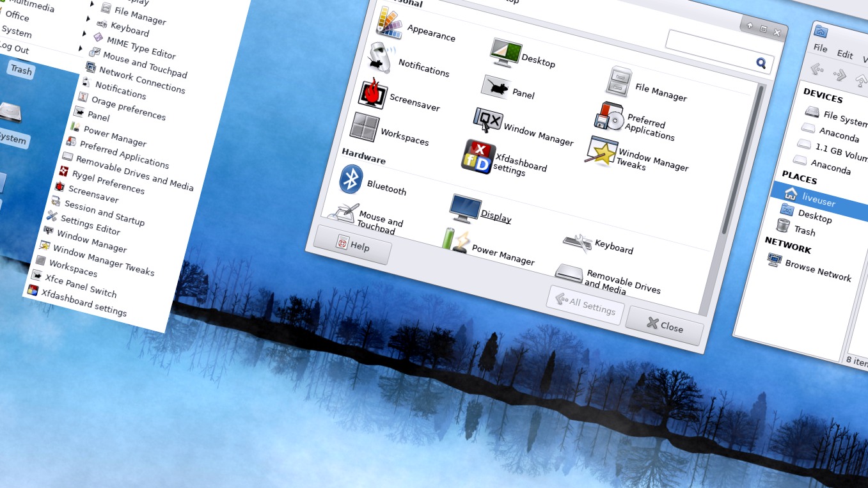The image size is (868, 488).
Task: Go forward using the file manager forward arrow
Action: tap(839, 74)
